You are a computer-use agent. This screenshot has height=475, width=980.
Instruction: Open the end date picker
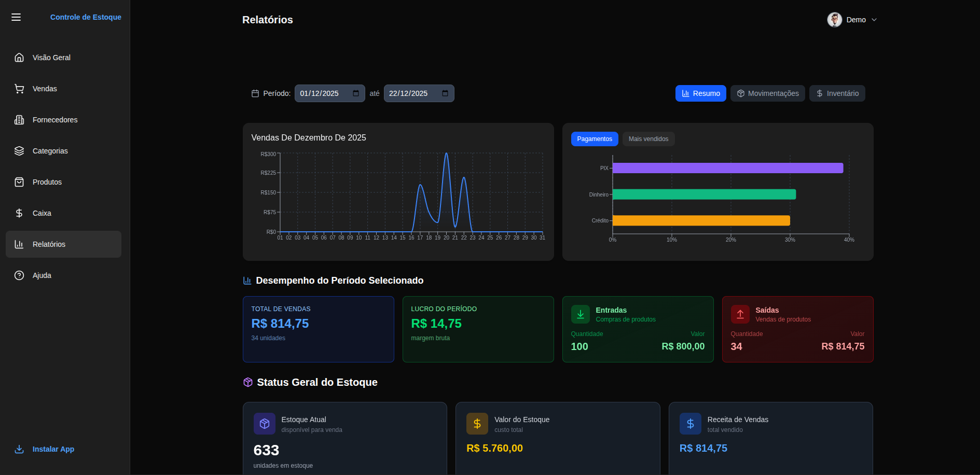coord(445,93)
